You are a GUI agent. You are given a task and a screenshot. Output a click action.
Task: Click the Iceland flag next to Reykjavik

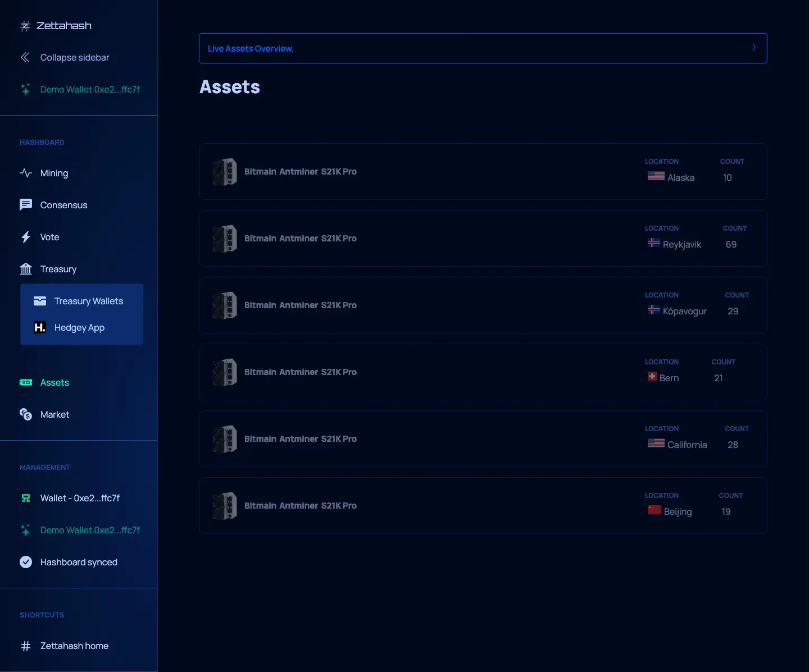point(654,243)
